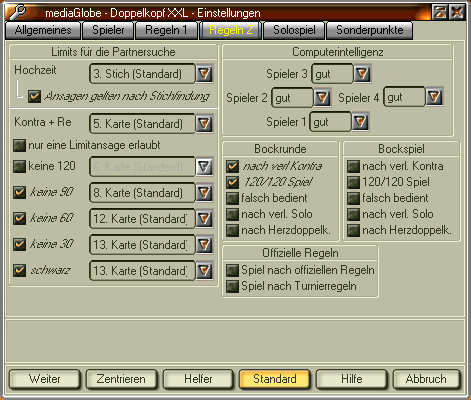Toggle 'Ansagen gelten nach Stichfindung' checkbox
The width and height of the screenshot is (471, 400).
(34, 97)
